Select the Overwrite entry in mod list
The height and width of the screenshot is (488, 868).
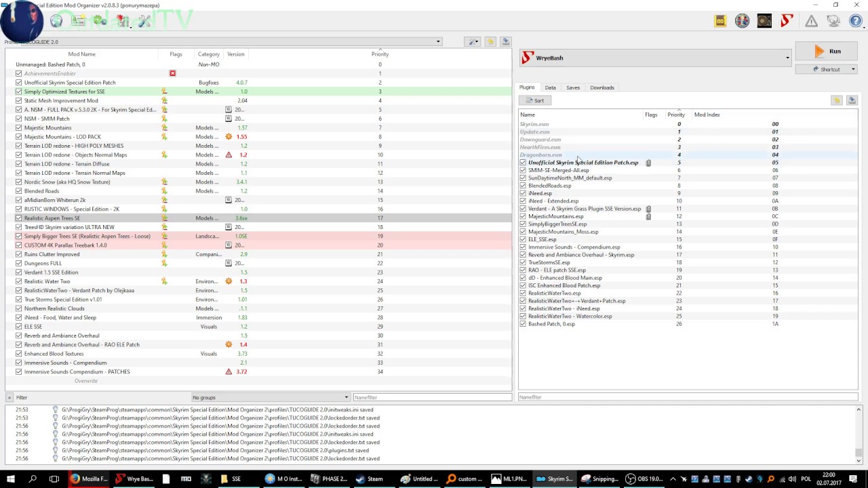point(258,381)
